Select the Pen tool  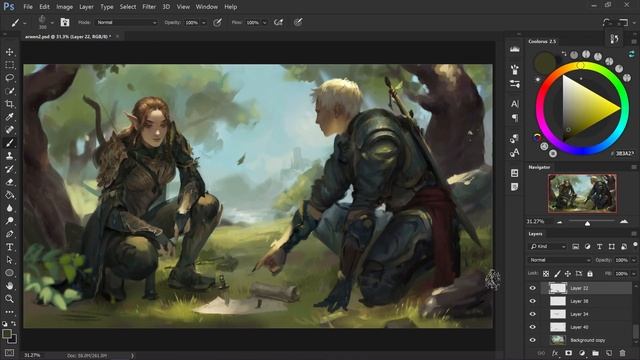click(x=9, y=234)
